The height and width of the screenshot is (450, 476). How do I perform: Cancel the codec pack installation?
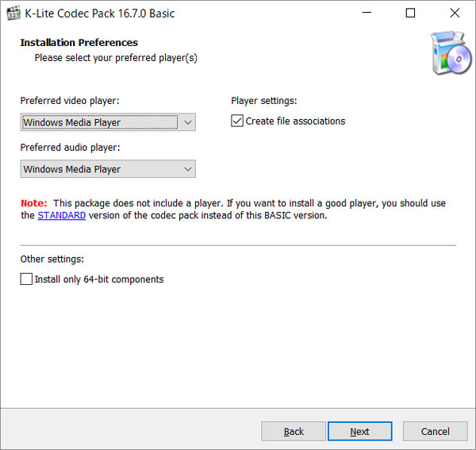(435, 431)
